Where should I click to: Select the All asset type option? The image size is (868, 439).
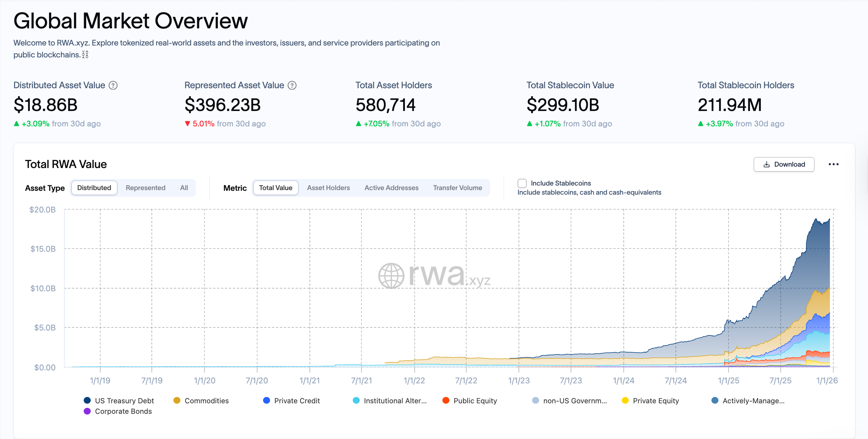click(184, 188)
